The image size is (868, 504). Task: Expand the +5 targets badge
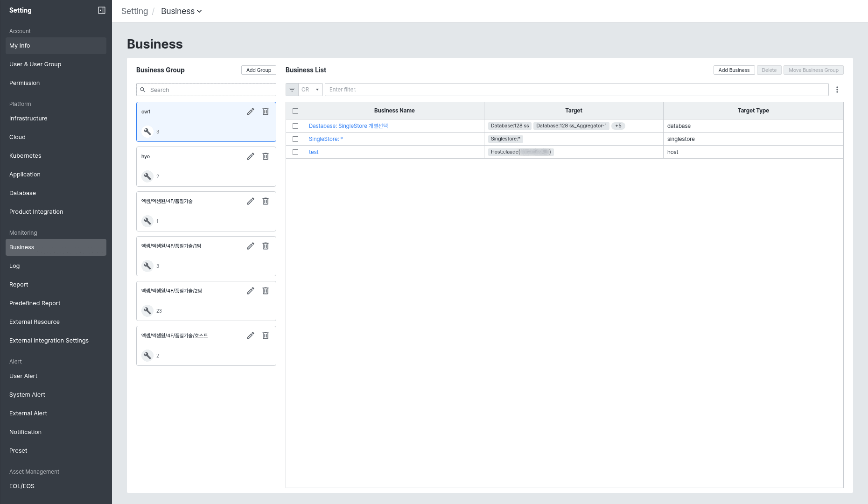618,126
